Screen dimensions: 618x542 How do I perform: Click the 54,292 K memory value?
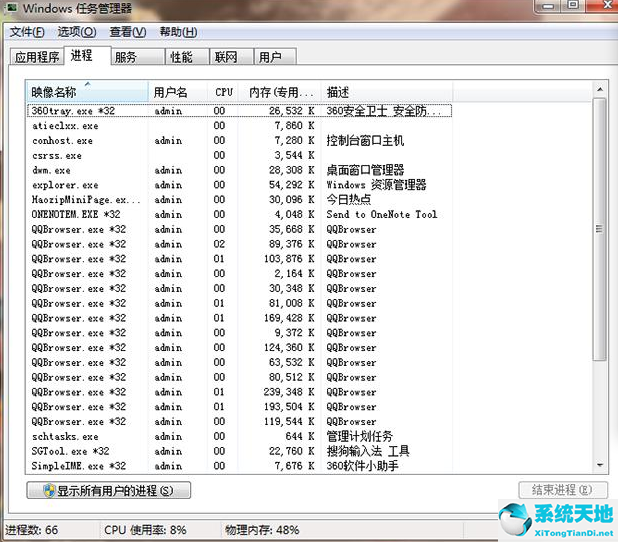coord(292,185)
